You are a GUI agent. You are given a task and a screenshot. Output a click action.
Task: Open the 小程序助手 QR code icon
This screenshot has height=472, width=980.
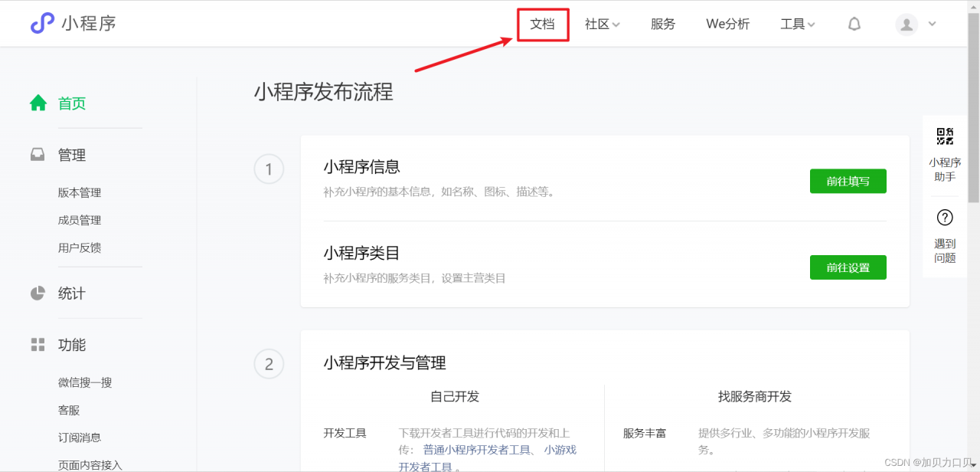[x=944, y=136]
